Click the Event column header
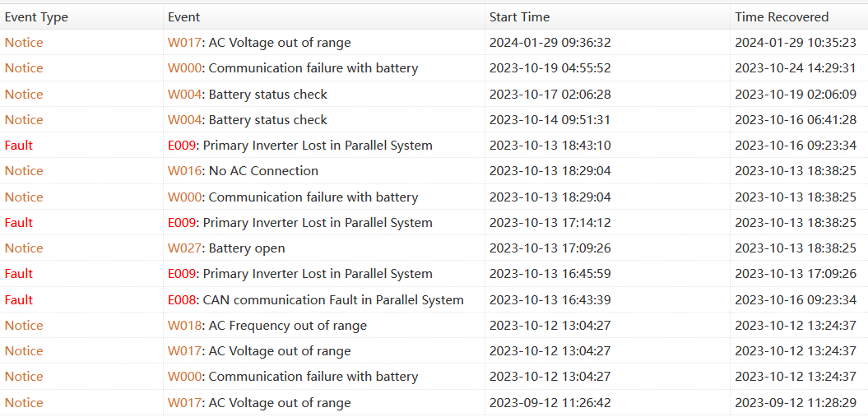Screen dimensions: 868x417 (183, 16)
